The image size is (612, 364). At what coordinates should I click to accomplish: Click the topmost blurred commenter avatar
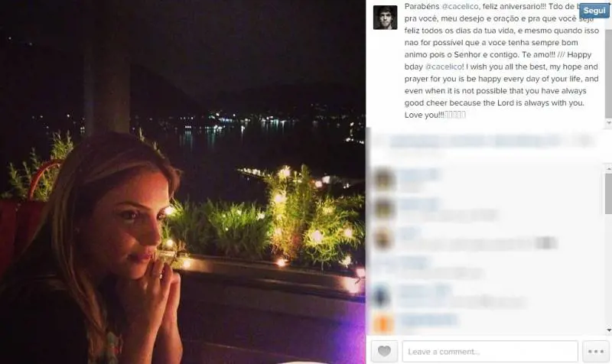point(384,179)
